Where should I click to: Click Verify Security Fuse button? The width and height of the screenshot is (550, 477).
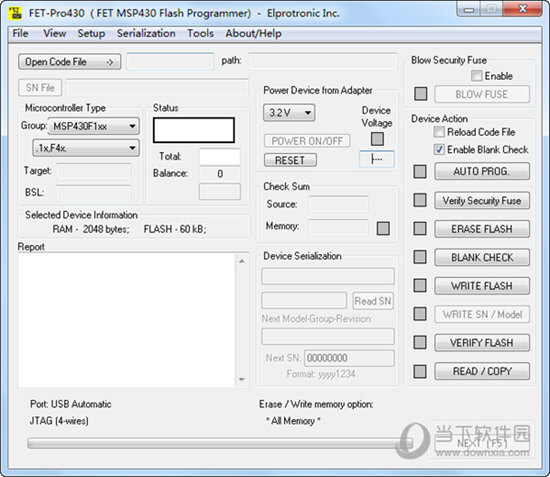(482, 201)
